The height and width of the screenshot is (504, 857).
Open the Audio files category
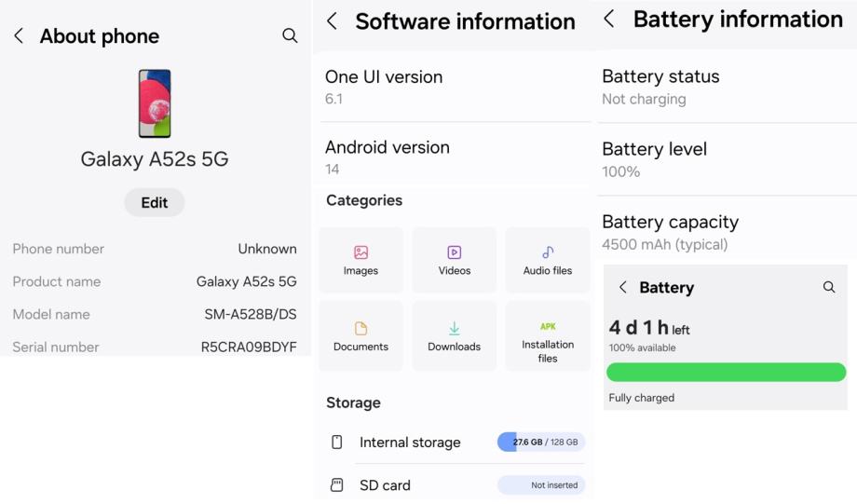pos(548,260)
